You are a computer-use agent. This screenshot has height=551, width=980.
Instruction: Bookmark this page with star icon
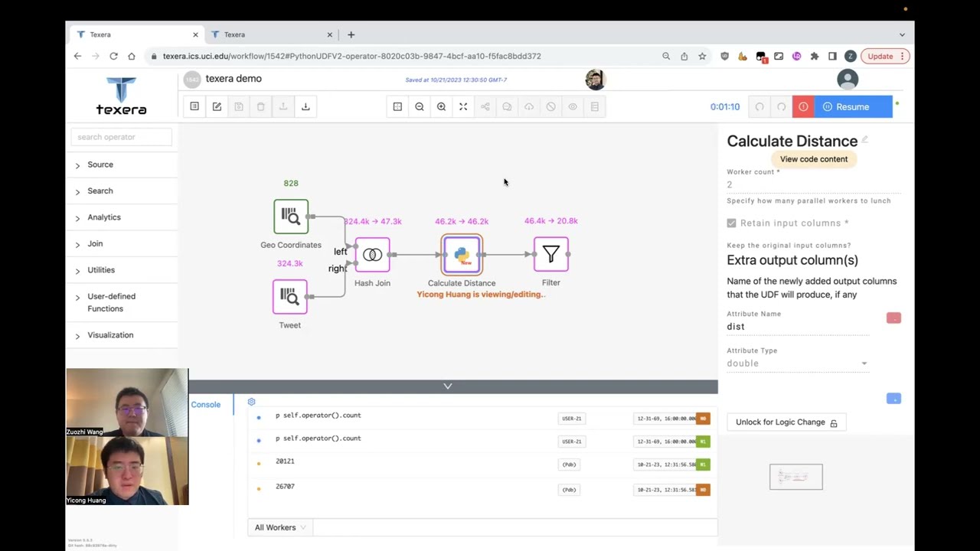click(x=702, y=56)
